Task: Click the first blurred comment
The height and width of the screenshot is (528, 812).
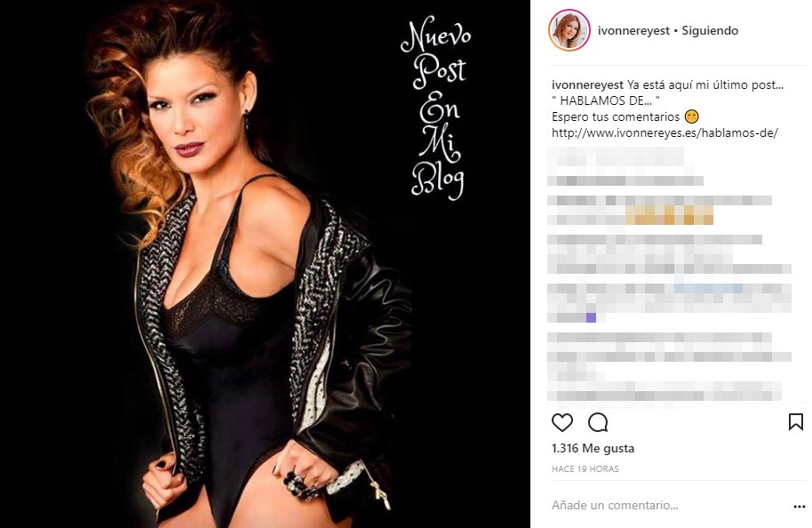Action: pos(625,167)
